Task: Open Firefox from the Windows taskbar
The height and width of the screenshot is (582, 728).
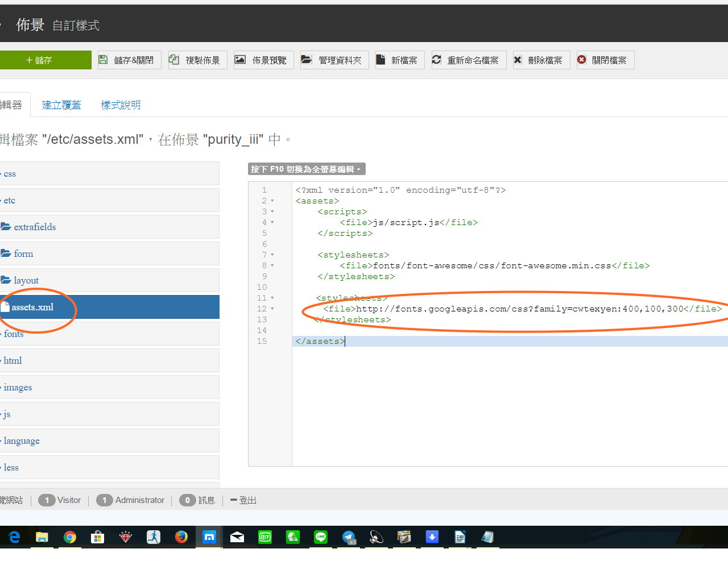Action: tap(181, 537)
